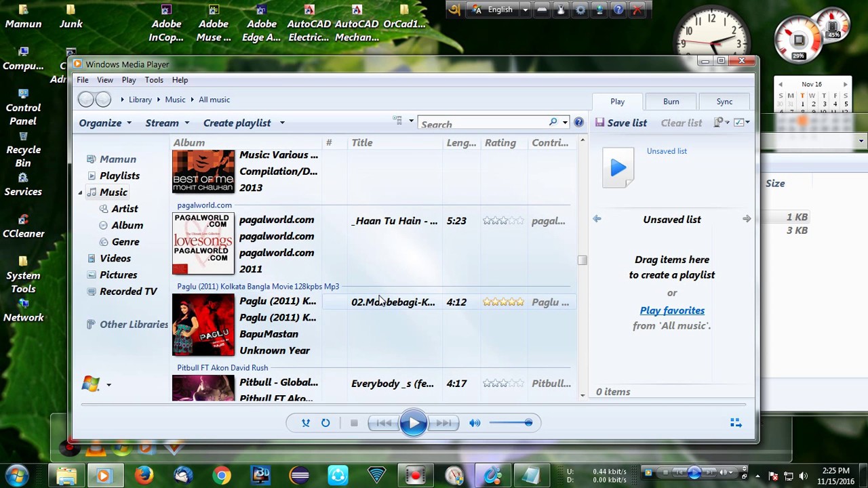Open the File menu
The width and height of the screenshot is (868, 488).
point(82,80)
